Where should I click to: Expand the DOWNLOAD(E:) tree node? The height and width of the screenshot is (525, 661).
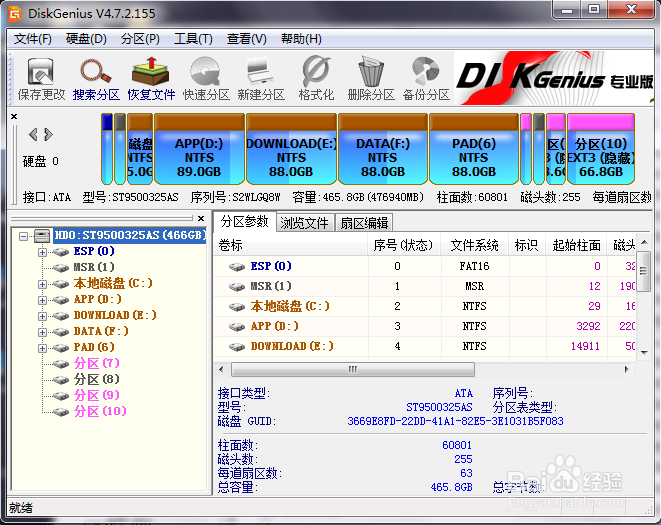[42, 316]
